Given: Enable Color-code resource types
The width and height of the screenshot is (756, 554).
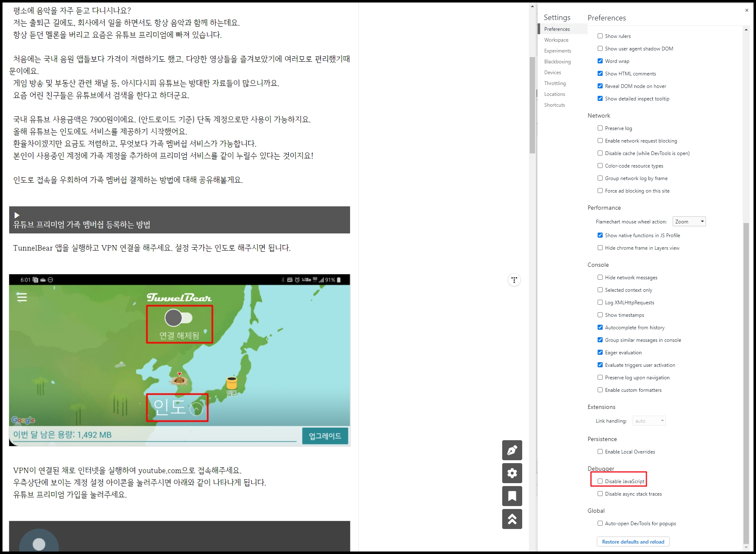Looking at the screenshot, I should tap(600, 165).
